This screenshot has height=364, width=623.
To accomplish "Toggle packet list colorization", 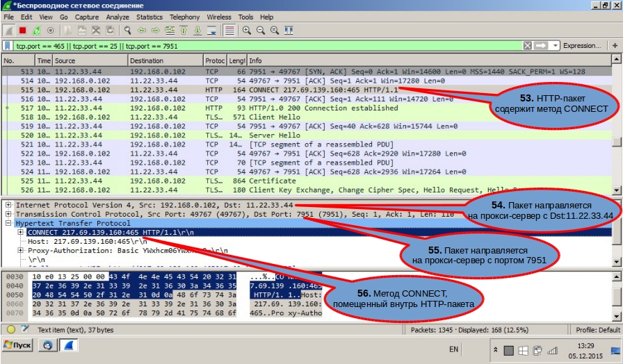I will tap(229, 31).
